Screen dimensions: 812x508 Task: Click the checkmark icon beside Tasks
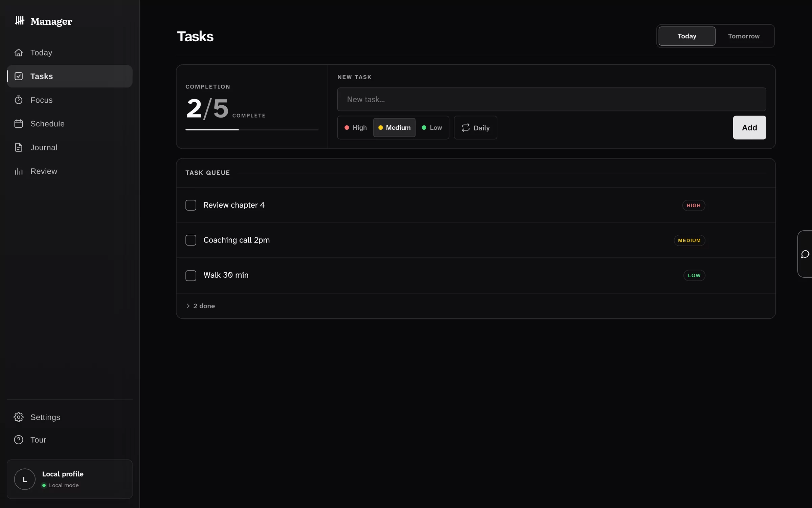point(19,76)
